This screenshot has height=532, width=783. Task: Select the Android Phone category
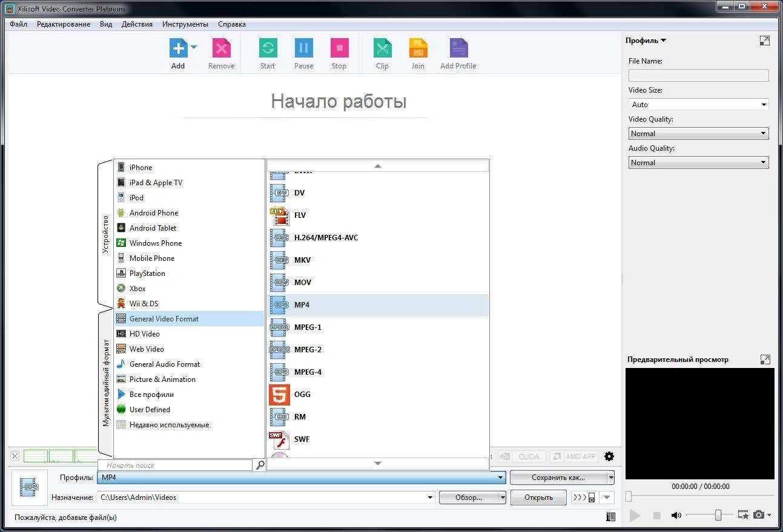tap(189, 213)
